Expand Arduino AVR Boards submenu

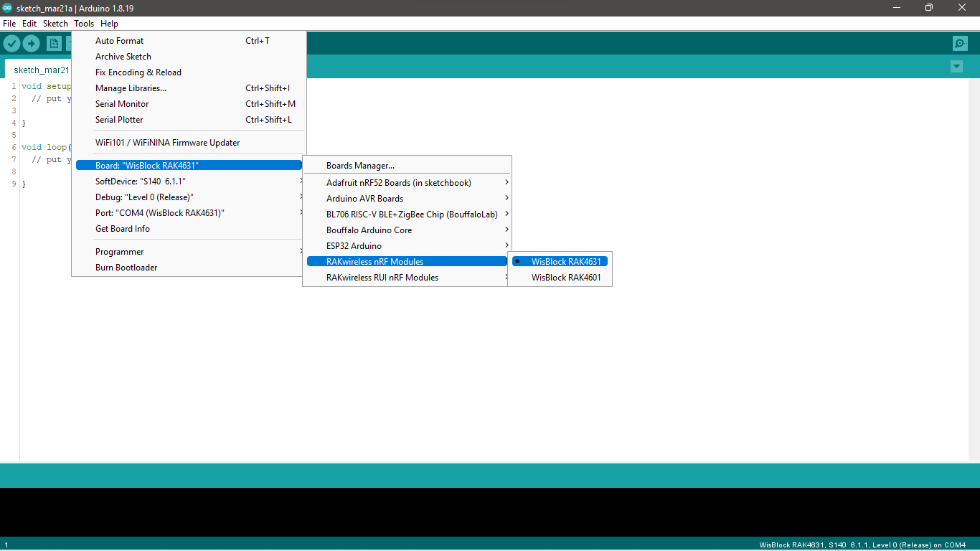click(x=407, y=199)
